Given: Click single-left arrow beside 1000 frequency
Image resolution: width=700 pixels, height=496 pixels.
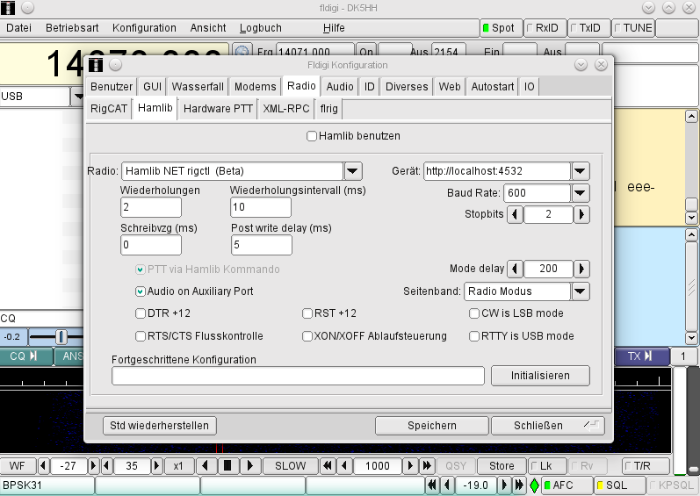Looking at the screenshot, I should click(344, 466).
